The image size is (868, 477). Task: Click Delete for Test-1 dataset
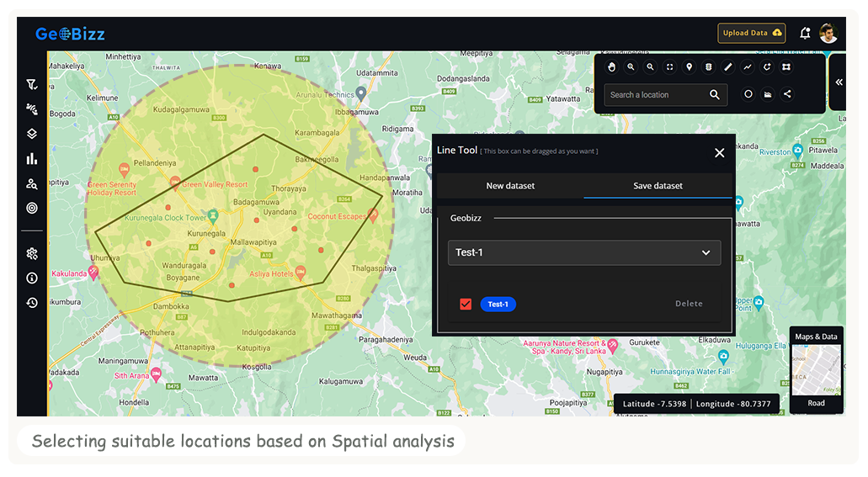pos(689,303)
